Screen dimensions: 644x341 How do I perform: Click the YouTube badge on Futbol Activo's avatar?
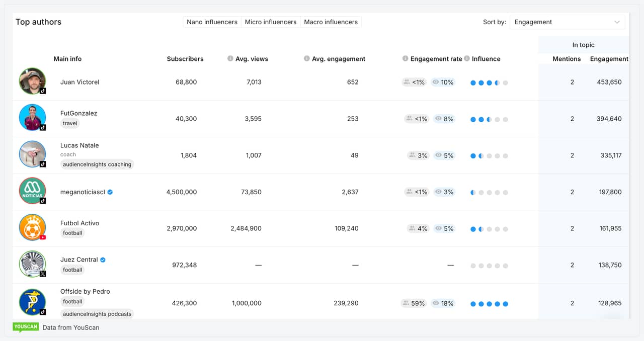coord(43,237)
